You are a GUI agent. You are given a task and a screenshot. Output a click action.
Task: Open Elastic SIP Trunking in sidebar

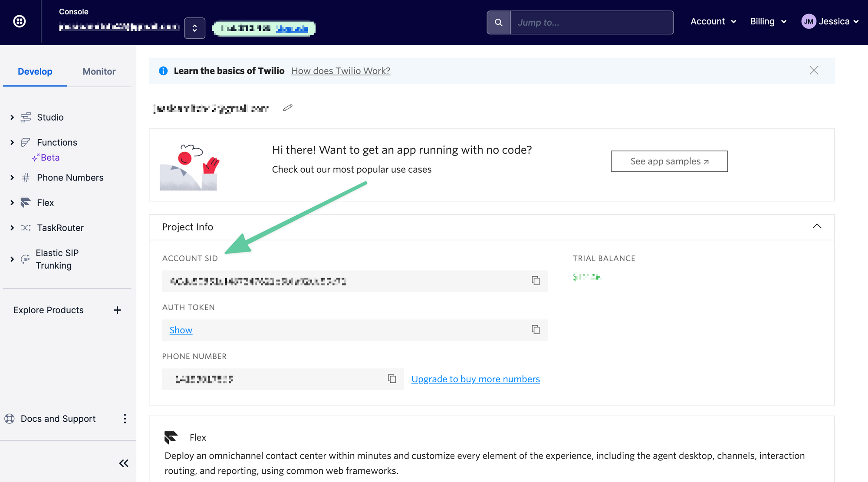[x=57, y=259]
